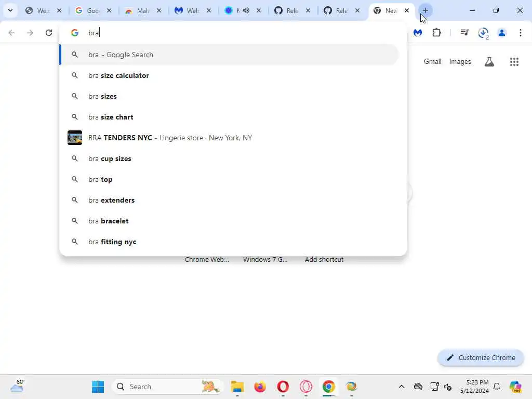532x399 pixels.
Task: Go back with the back arrow
Action: [11, 33]
